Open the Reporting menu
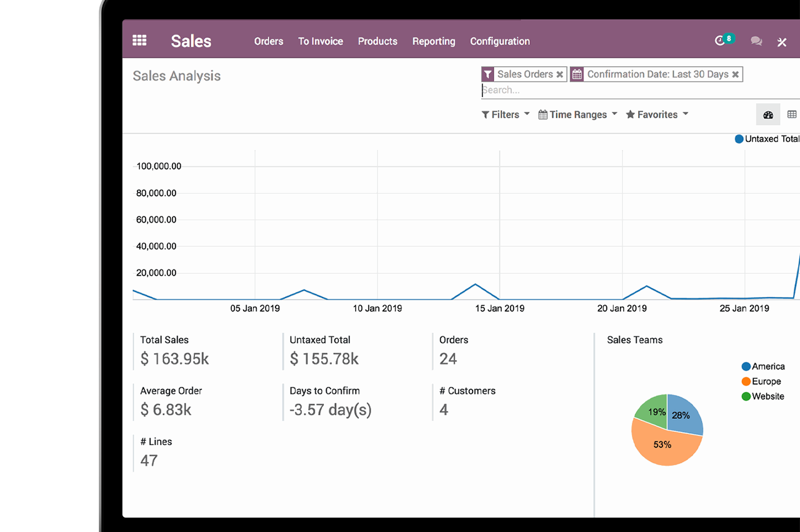800x532 pixels. click(434, 41)
